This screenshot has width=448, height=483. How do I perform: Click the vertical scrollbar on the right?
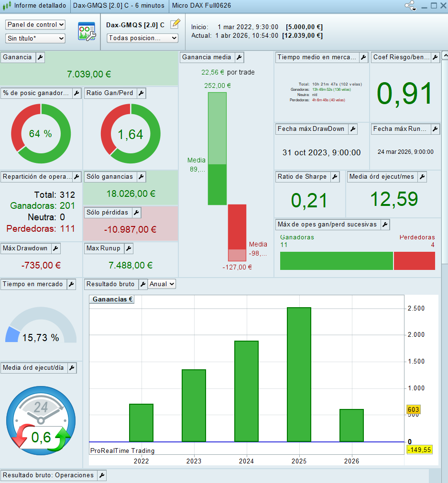[x=445, y=143]
